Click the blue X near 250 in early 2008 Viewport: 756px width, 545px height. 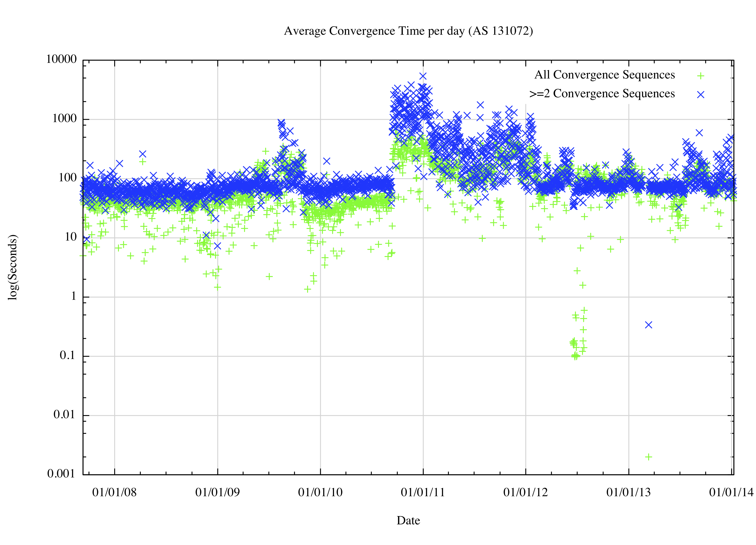(x=143, y=154)
